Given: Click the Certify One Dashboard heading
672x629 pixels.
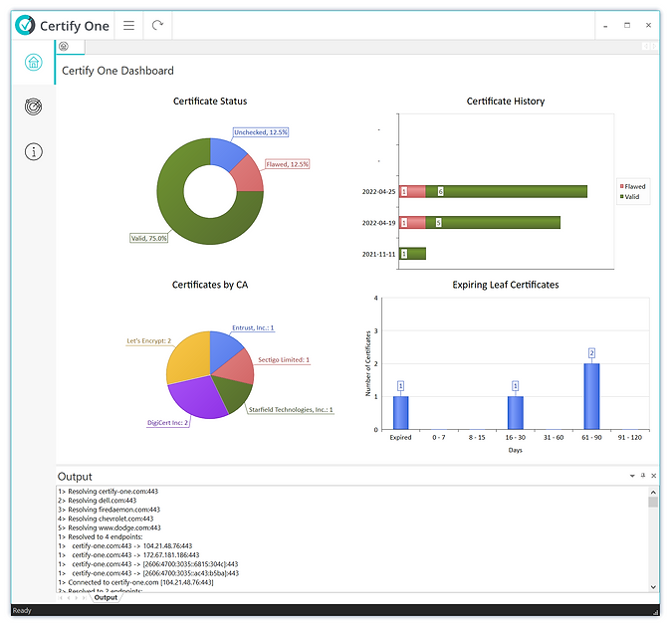Looking at the screenshot, I should (x=117, y=71).
